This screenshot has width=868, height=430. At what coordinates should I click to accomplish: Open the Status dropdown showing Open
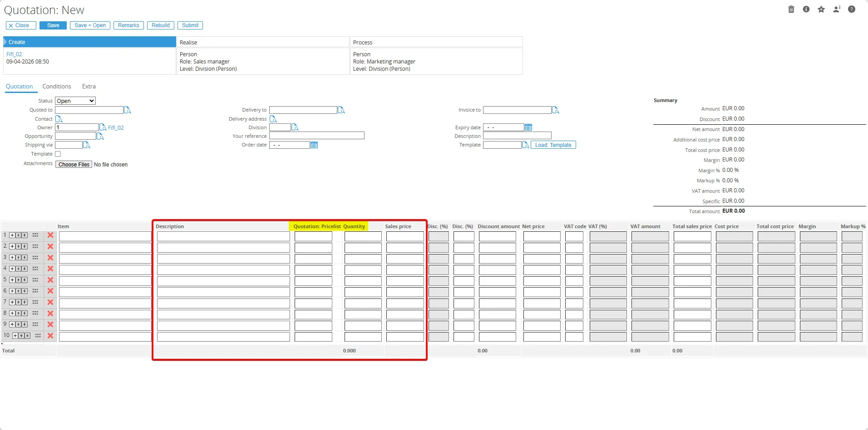(75, 101)
